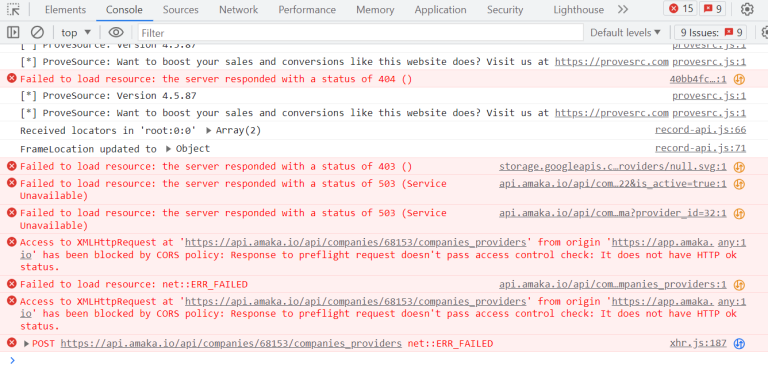
Task: Click network icon beside provider_id=32 503 row
Action: [739, 214]
